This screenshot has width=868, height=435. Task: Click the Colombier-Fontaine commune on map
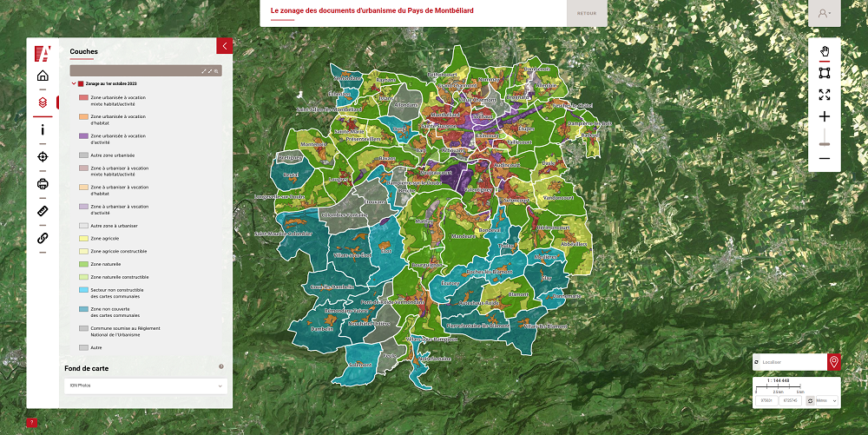pos(344,215)
